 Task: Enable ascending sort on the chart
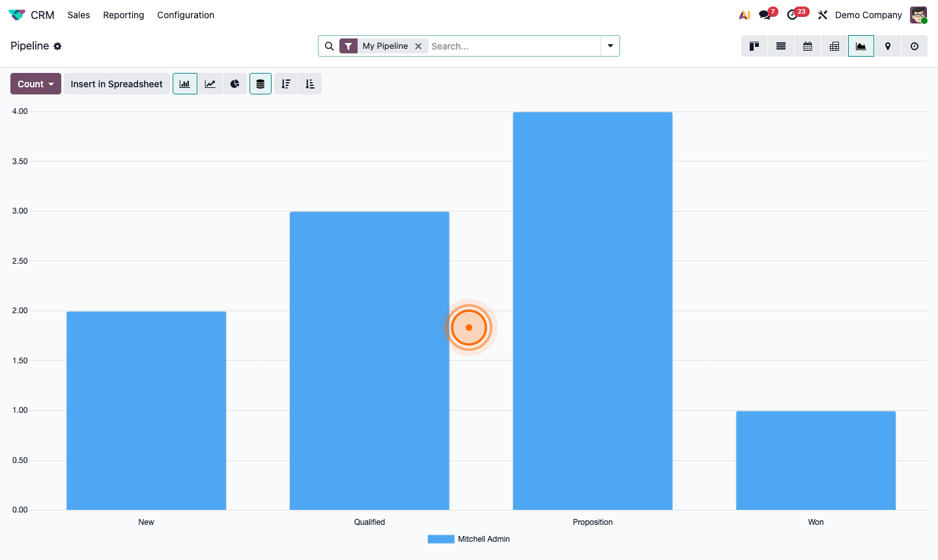pos(309,83)
